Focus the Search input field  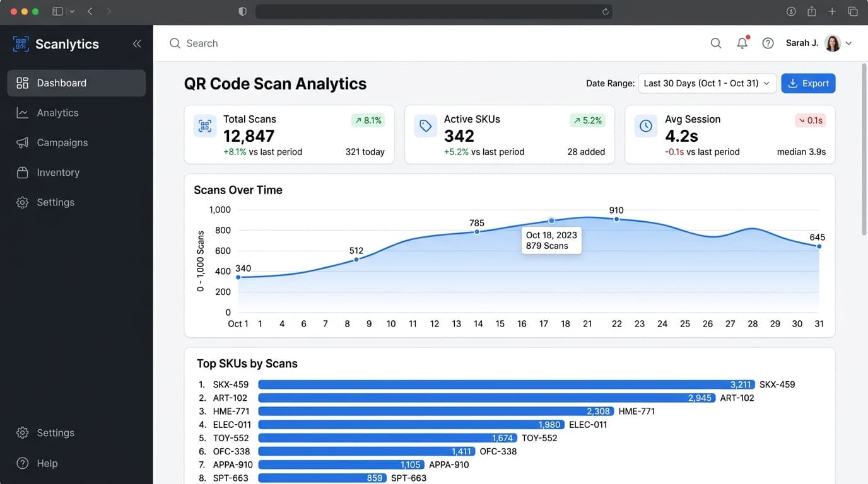pos(429,43)
